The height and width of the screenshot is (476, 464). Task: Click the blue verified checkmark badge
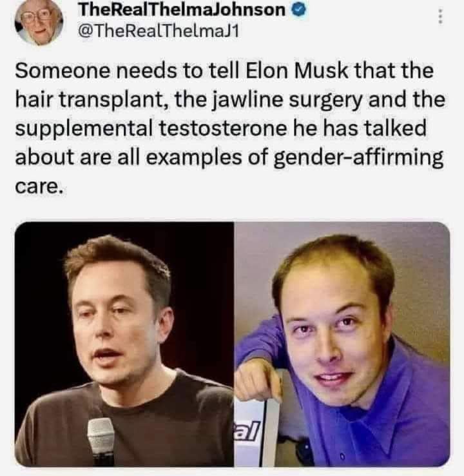click(x=300, y=10)
